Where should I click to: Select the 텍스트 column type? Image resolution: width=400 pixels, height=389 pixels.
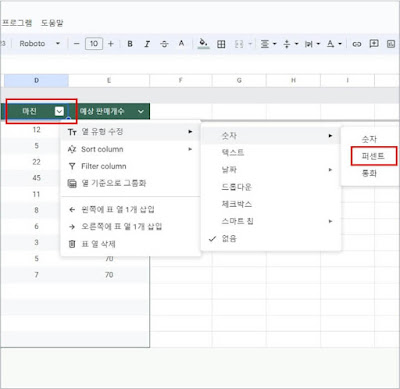(x=271, y=153)
